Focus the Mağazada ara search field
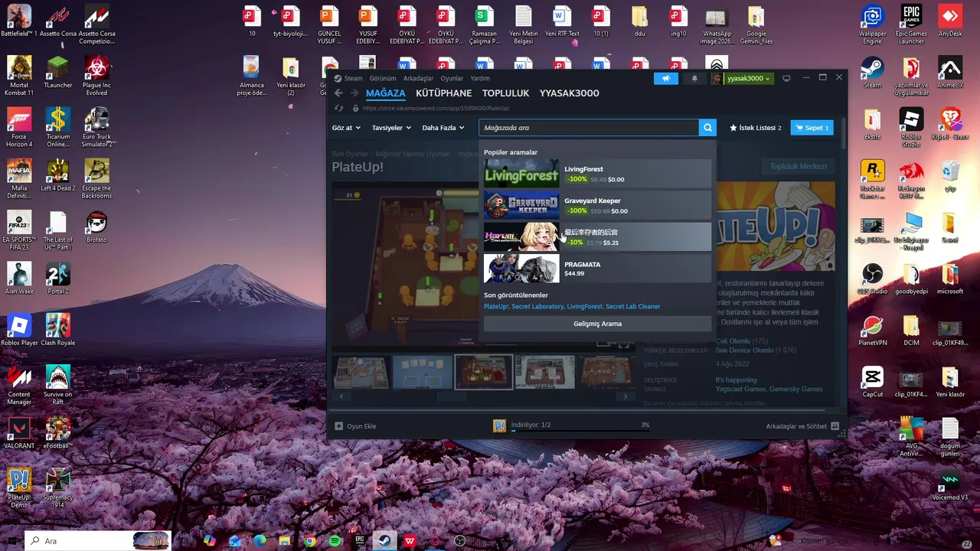The width and height of the screenshot is (980, 551). point(589,128)
